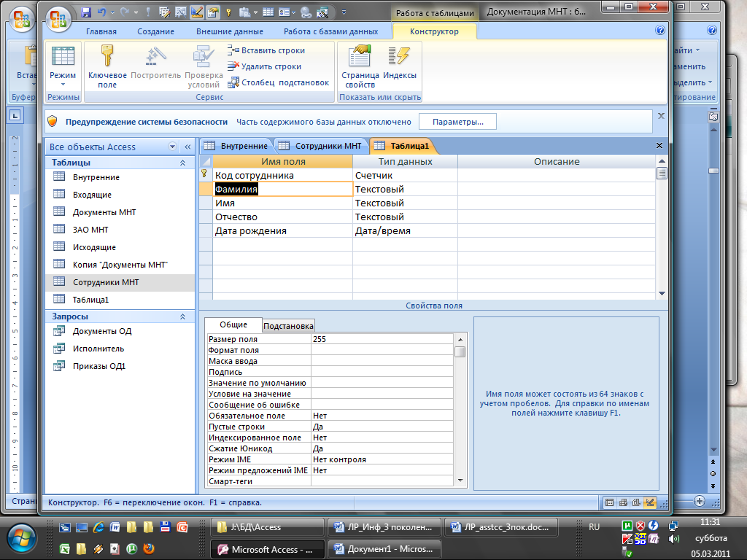Select query Приказы ОД1

120,366
